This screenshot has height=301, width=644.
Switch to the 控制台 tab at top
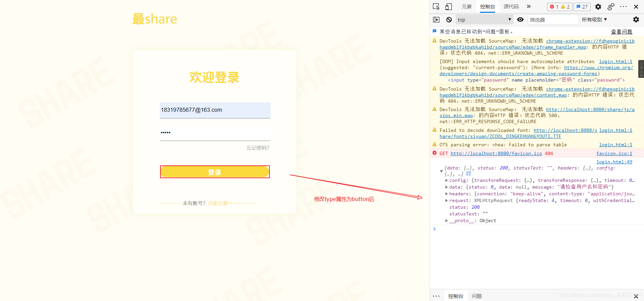(488, 6)
